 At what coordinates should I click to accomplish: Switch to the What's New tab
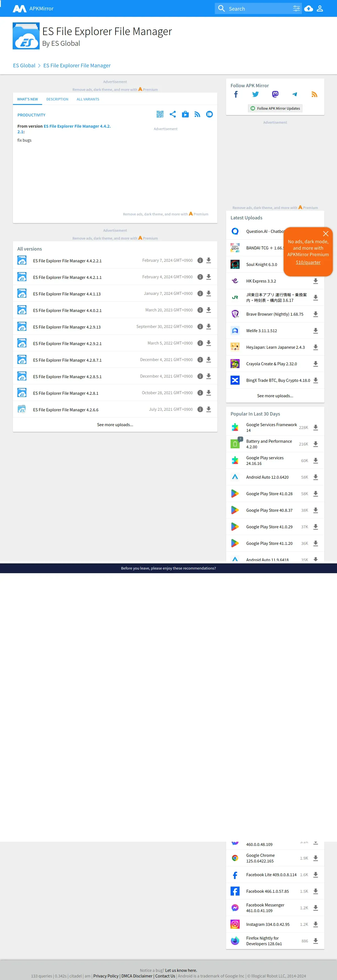[28, 99]
